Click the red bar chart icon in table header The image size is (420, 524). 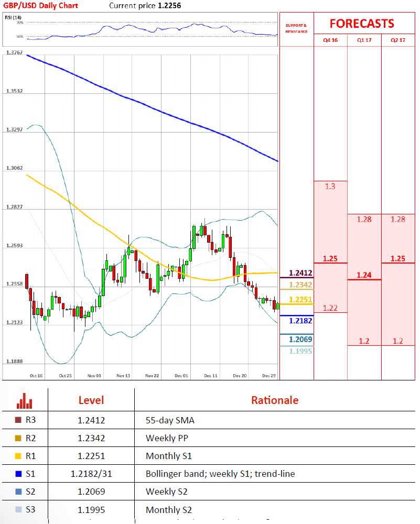pyautogui.click(x=25, y=401)
